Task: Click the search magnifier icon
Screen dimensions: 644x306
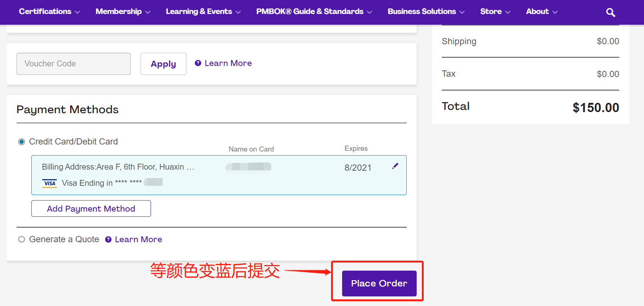Action: click(x=610, y=13)
